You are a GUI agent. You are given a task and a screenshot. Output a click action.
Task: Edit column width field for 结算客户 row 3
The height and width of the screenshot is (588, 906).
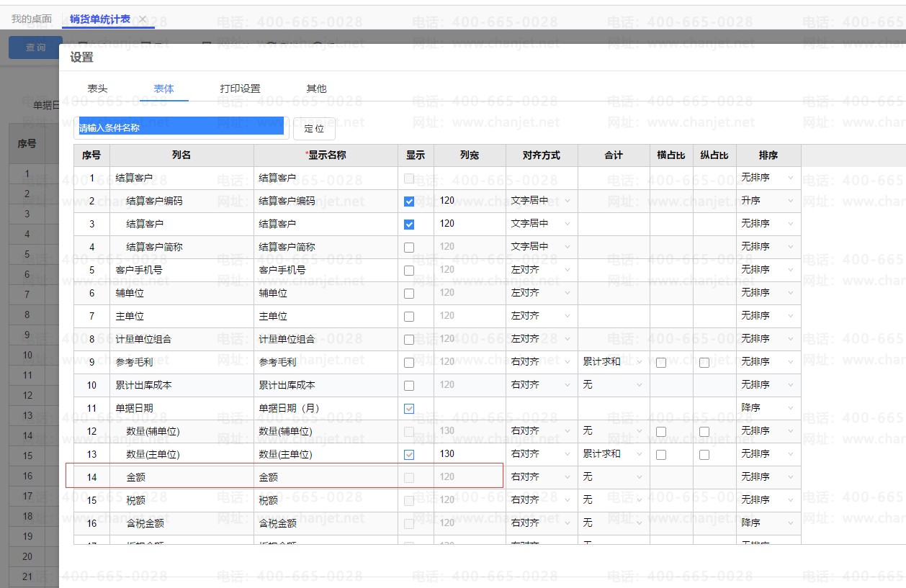click(x=468, y=224)
